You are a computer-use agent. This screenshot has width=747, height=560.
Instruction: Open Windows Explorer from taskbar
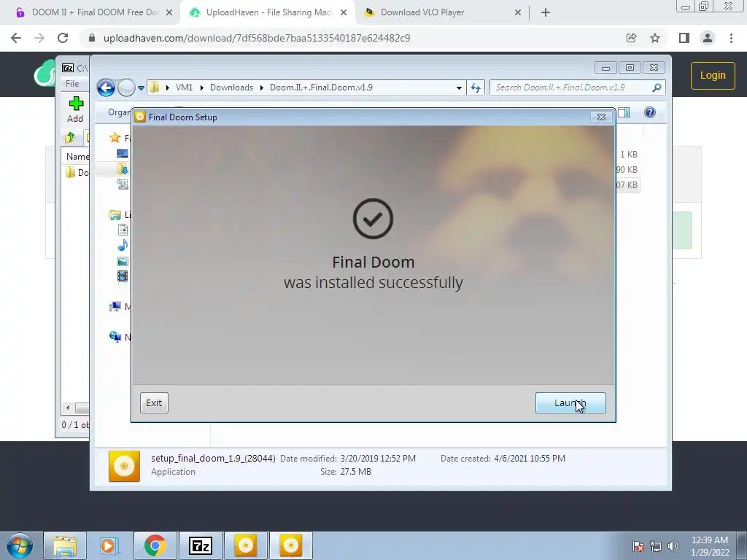pos(65,545)
